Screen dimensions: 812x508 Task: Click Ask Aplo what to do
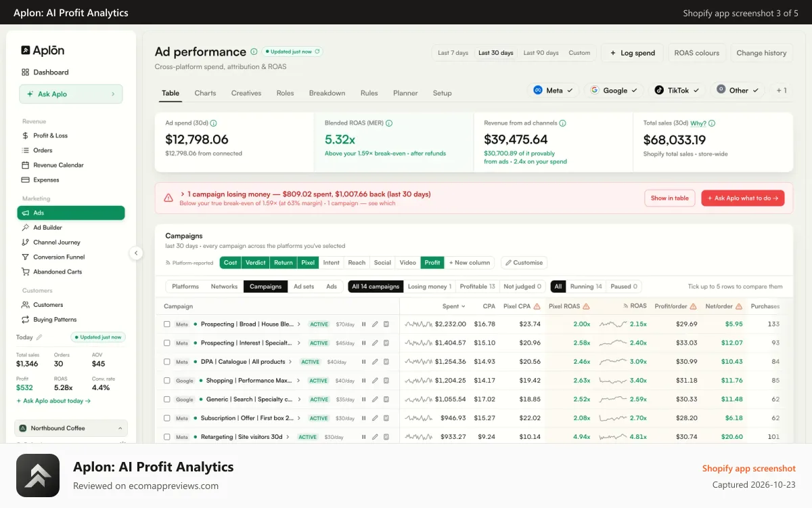click(743, 198)
